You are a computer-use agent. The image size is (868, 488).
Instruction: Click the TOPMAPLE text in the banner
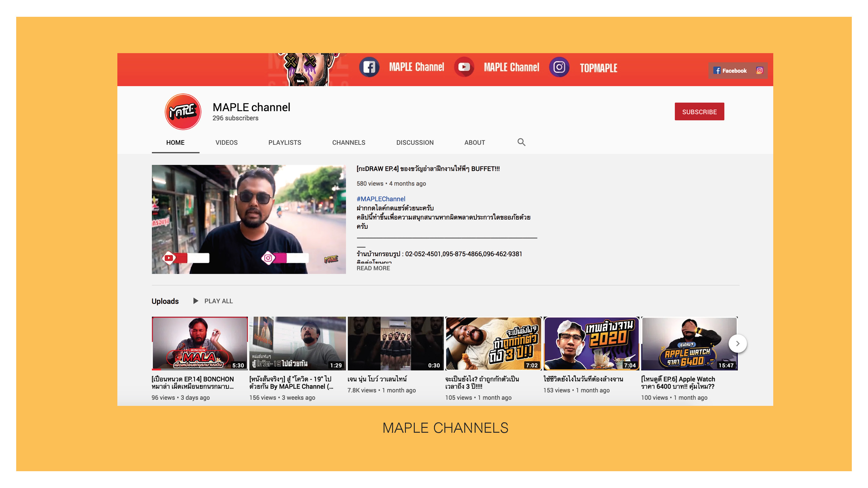coord(598,68)
